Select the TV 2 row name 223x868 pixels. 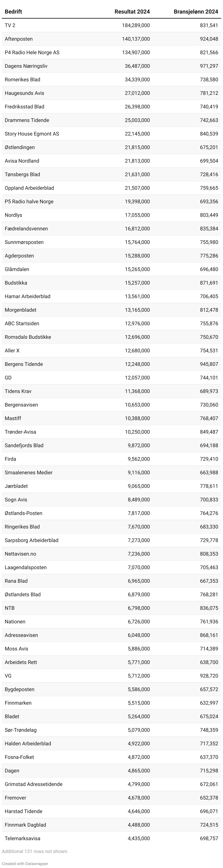(x=10, y=26)
